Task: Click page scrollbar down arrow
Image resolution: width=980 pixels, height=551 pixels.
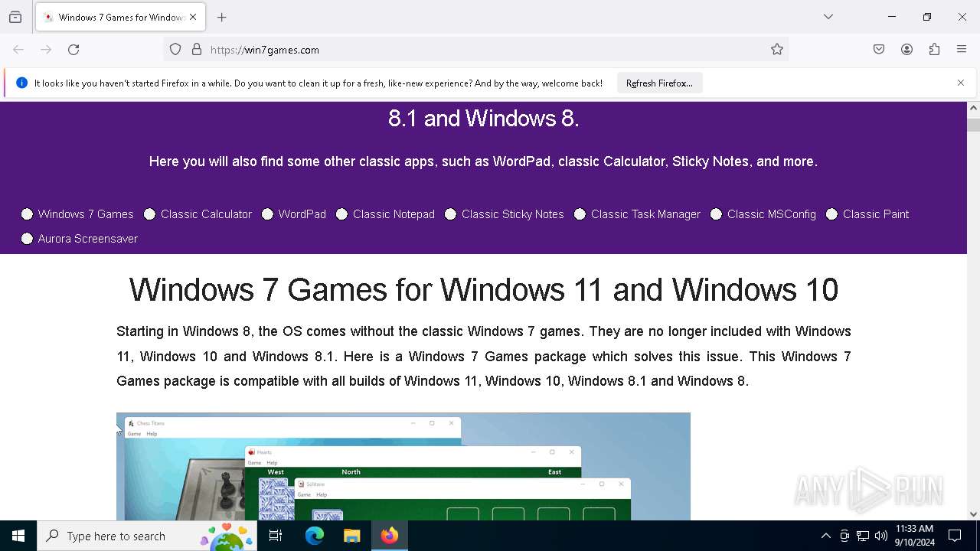Action: click(x=973, y=514)
